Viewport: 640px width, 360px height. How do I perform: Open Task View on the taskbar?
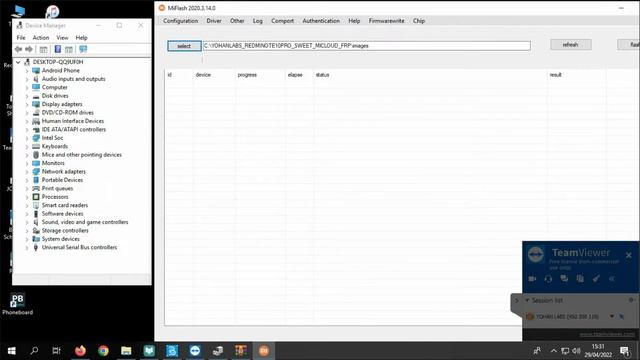click(x=56, y=351)
